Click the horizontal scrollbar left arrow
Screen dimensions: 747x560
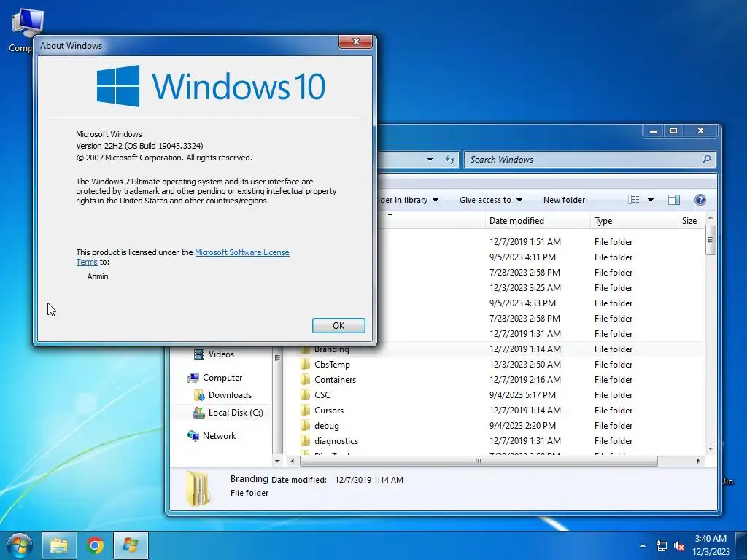(292, 461)
